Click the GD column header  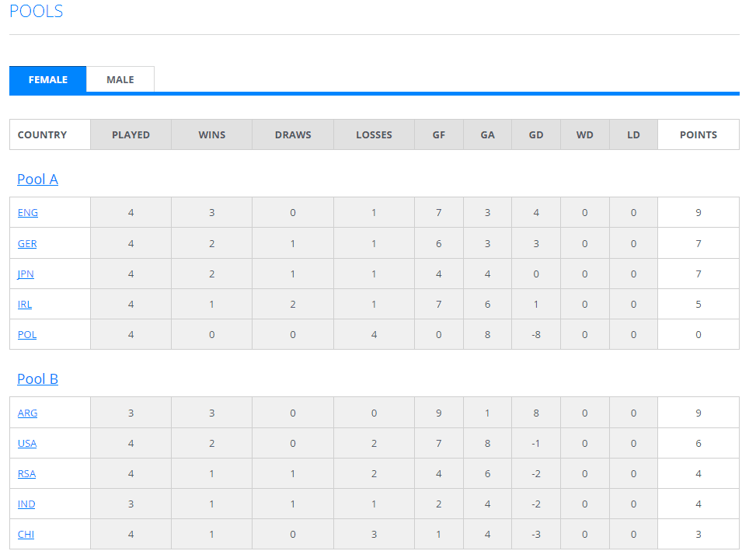[536, 134]
